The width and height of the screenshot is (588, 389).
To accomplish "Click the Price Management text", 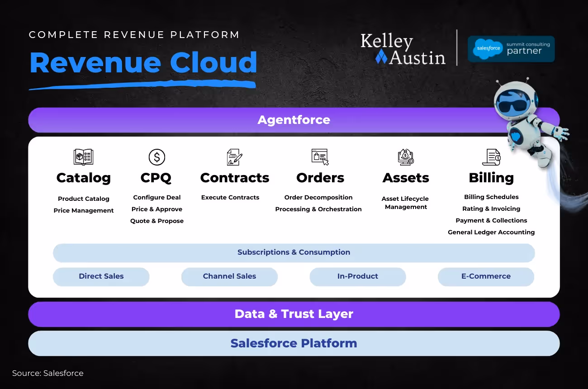I will [x=84, y=211].
